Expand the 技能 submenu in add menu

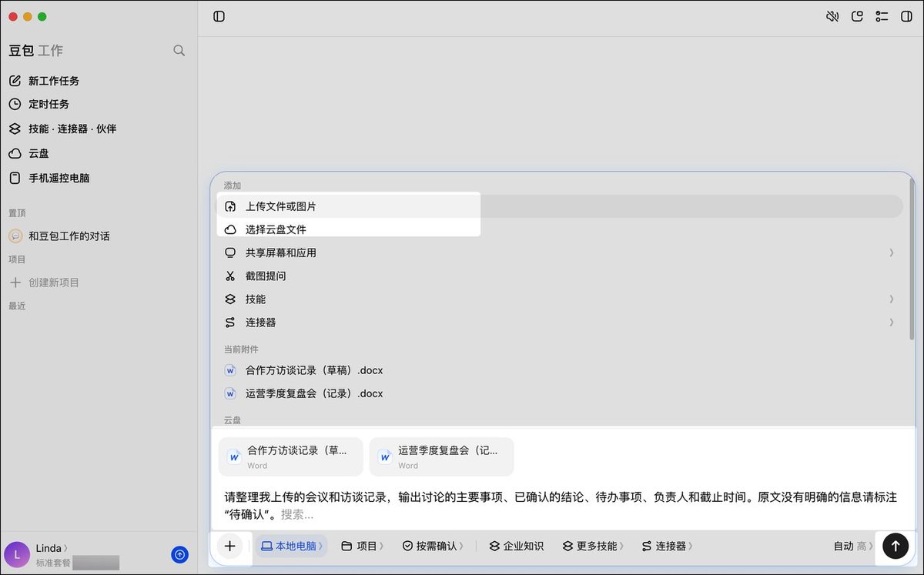(560, 299)
